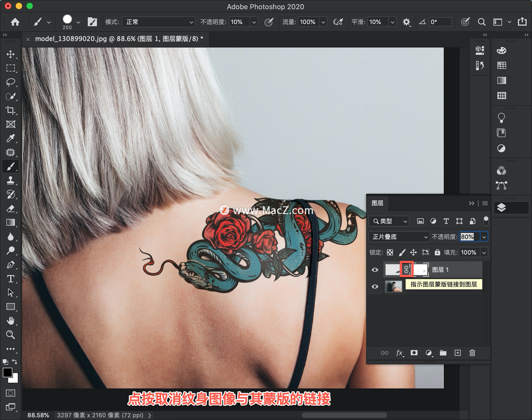The height and width of the screenshot is (420, 532).
Task: Select the Eraser tool
Action: (x=11, y=208)
